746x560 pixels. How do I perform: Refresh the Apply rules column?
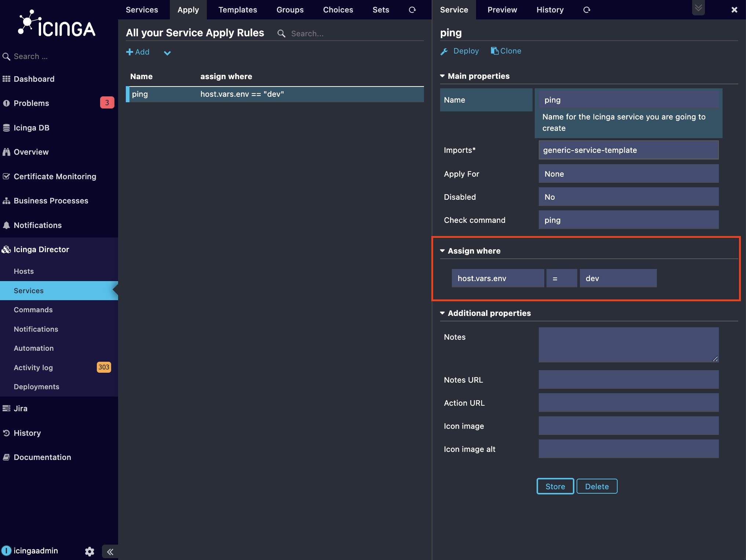coord(412,10)
